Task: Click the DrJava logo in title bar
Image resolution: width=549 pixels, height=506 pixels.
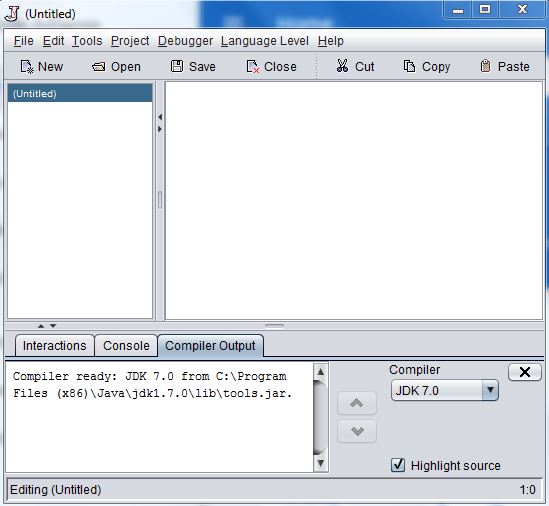Action: tap(12, 14)
